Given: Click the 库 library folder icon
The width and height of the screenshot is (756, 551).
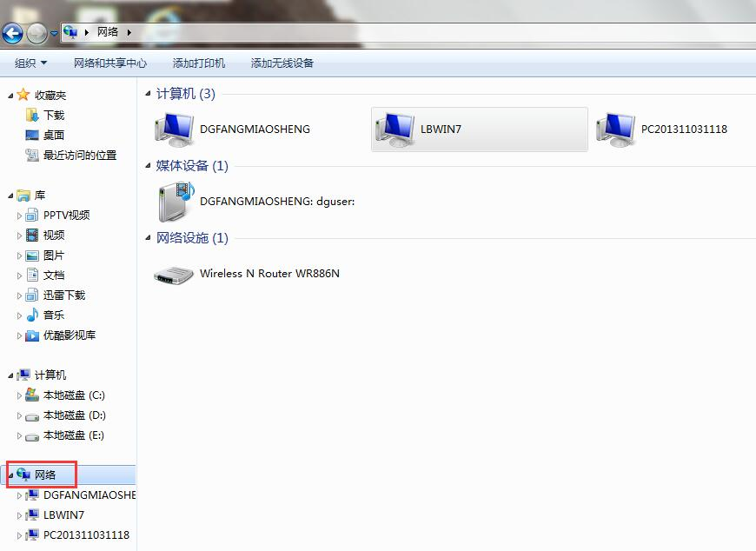Looking at the screenshot, I should coord(23,196).
